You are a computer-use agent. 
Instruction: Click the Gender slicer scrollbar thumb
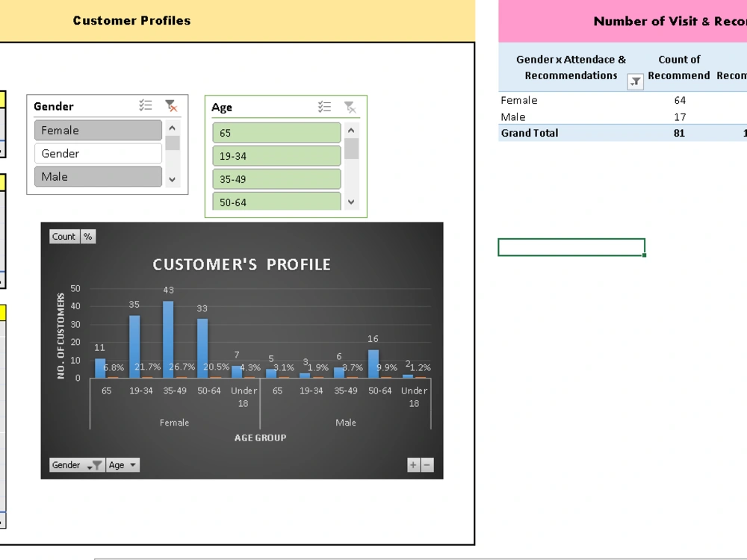(173, 143)
